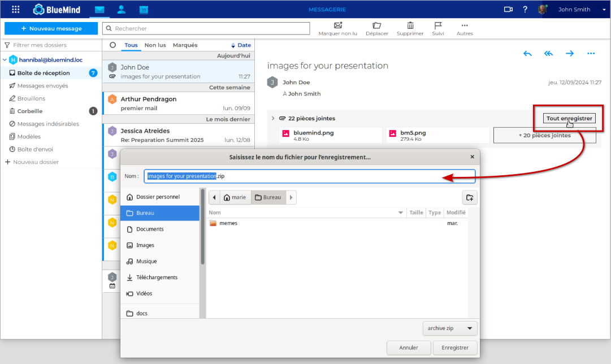This screenshot has width=611, height=364.
Task: Select Téléchargements in the dialog sidebar
Action: pyautogui.click(x=157, y=278)
